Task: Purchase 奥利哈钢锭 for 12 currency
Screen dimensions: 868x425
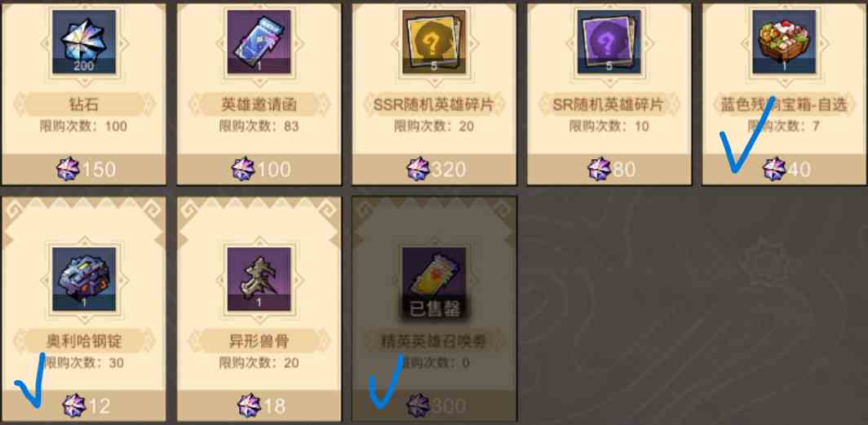Action: [83, 406]
